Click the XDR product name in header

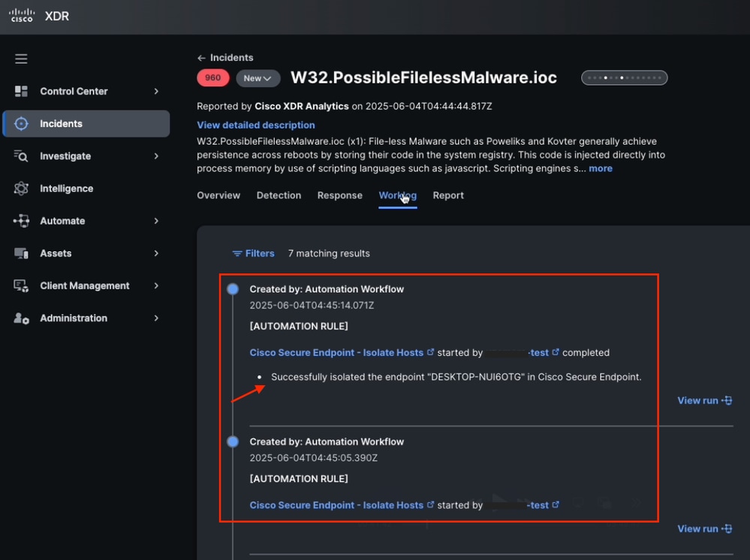(57, 16)
